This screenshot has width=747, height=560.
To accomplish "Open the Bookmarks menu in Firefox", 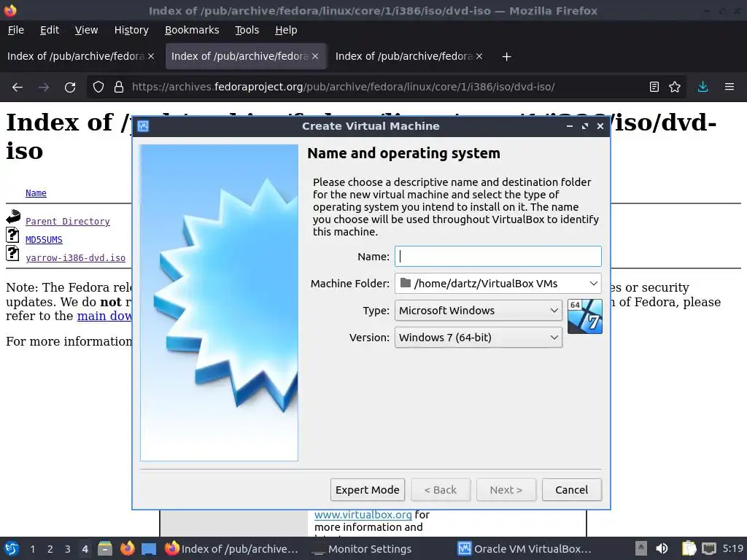I will tap(192, 30).
